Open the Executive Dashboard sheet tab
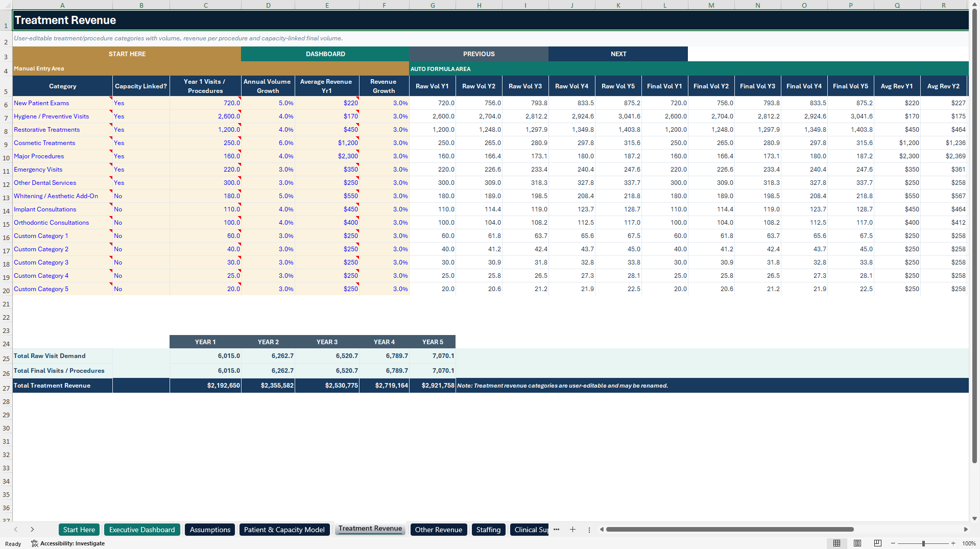 (x=142, y=530)
